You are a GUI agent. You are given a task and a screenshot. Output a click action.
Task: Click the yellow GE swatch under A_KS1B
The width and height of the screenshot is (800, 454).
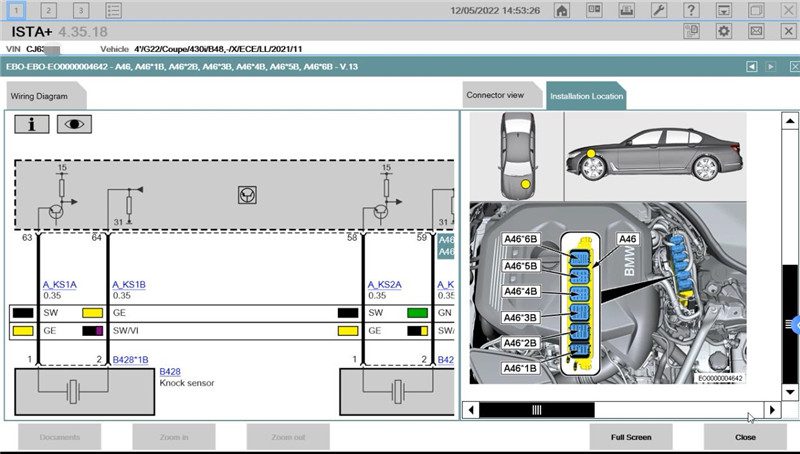pos(92,313)
